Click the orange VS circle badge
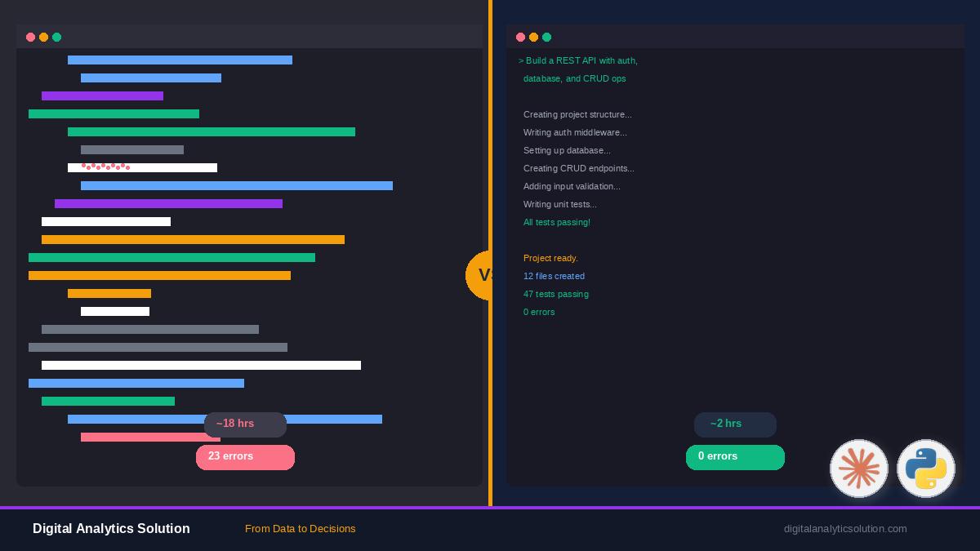Viewport: 980px width, 551px height. pyautogui.click(x=479, y=276)
